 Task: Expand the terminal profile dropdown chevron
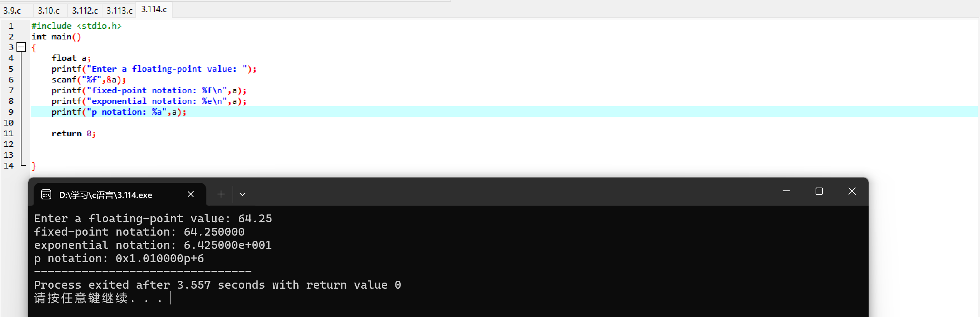[242, 194]
